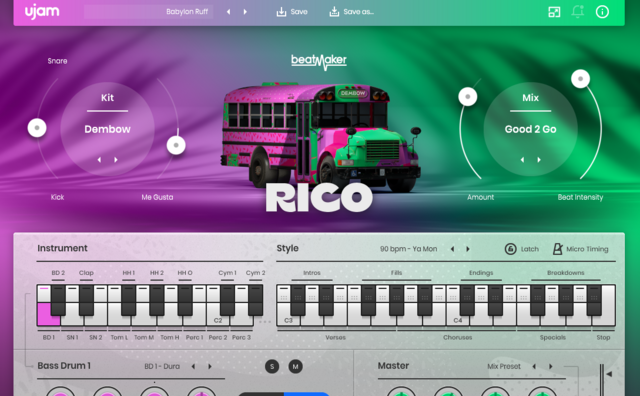Toggle the Latch button
Screen dimensions: 640x396
pyautogui.click(x=522, y=249)
